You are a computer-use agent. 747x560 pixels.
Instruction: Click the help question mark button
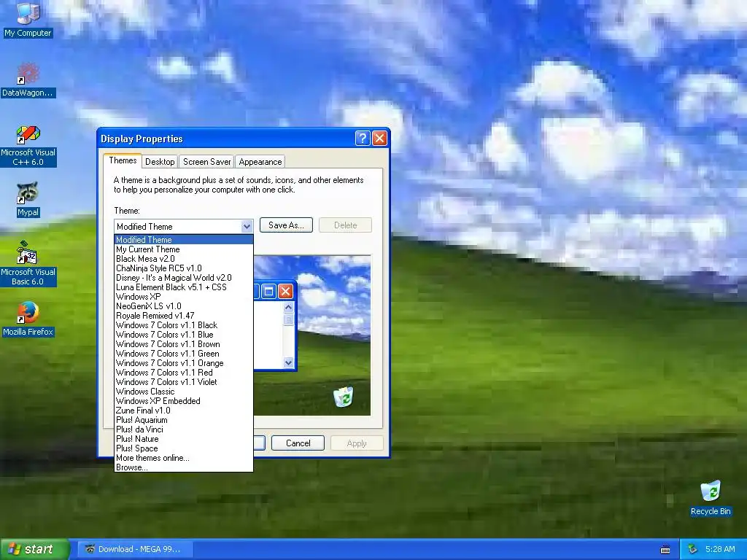pos(362,139)
